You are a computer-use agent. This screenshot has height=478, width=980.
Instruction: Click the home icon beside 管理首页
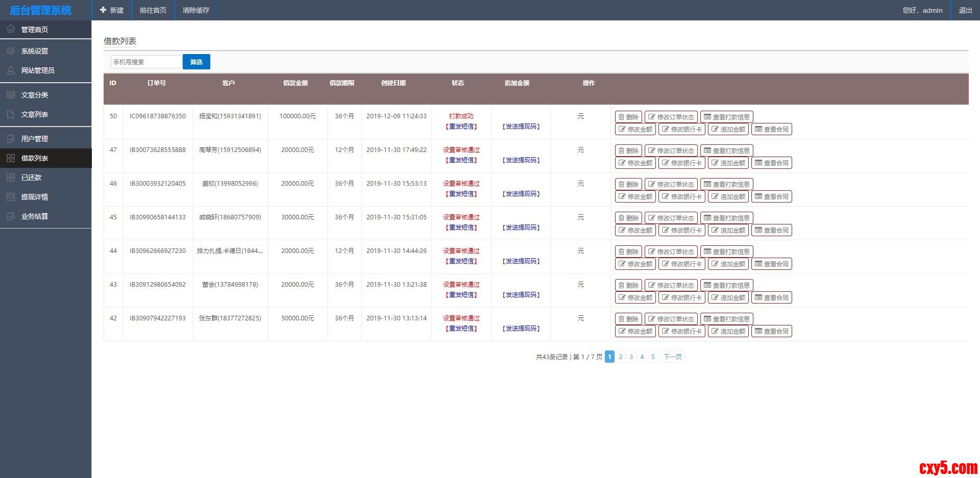tap(11, 29)
